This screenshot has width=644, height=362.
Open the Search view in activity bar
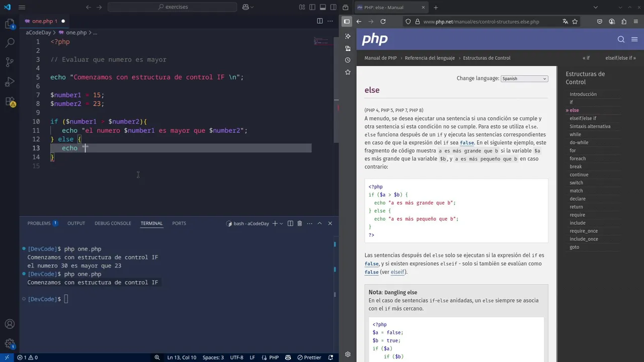click(x=10, y=43)
